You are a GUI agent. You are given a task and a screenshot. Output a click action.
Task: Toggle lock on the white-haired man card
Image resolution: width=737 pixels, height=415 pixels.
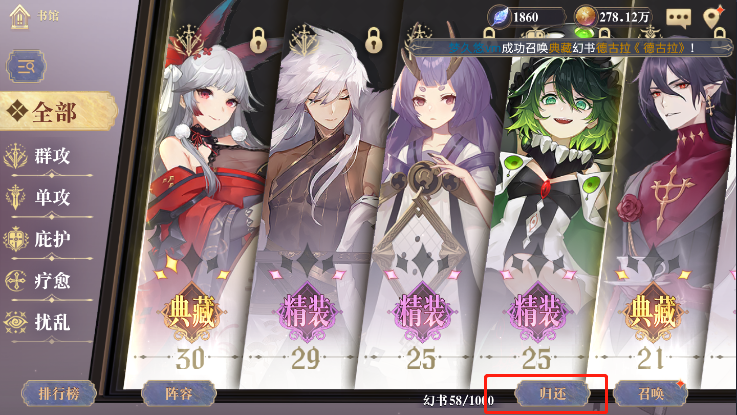(x=373, y=40)
